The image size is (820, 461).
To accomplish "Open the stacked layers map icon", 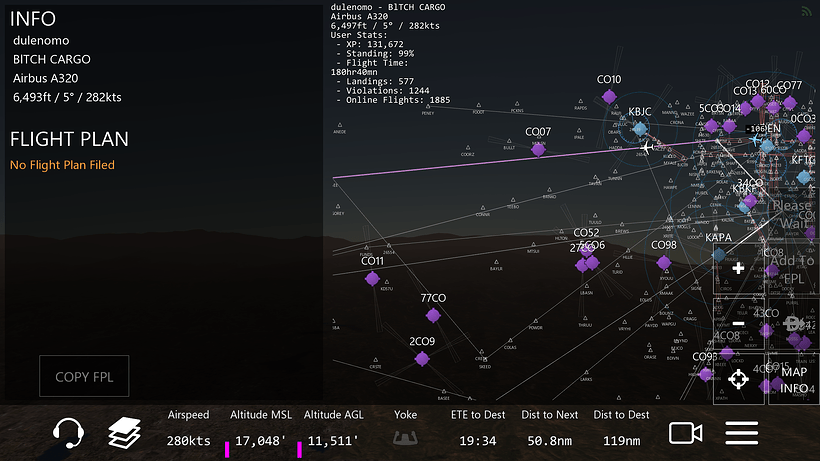I will tap(124, 433).
